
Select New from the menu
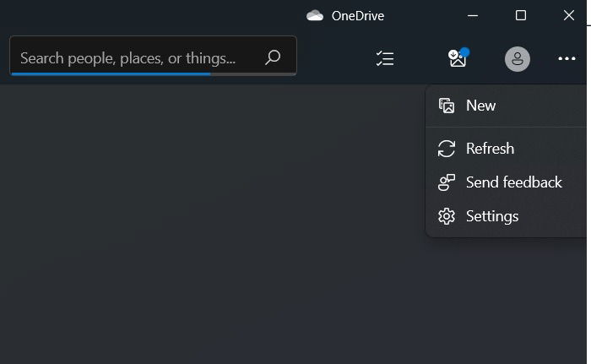tap(507, 106)
